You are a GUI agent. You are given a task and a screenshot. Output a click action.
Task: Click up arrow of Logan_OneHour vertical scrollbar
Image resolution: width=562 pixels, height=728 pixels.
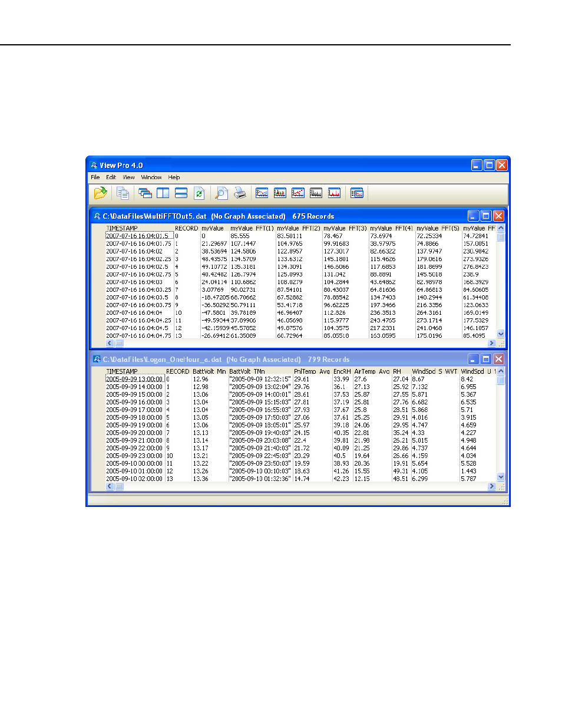[501, 371]
